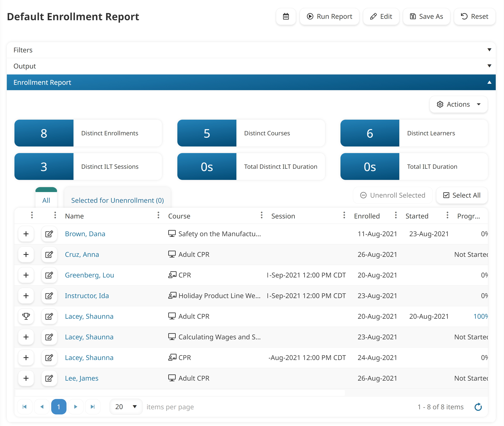Screen dimensions: 504x426
Task: Open the Actions dropdown menu
Action: click(459, 104)
